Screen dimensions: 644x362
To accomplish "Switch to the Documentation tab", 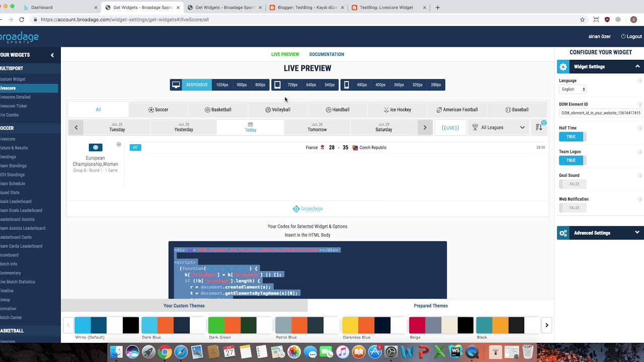I will (327, 54).
